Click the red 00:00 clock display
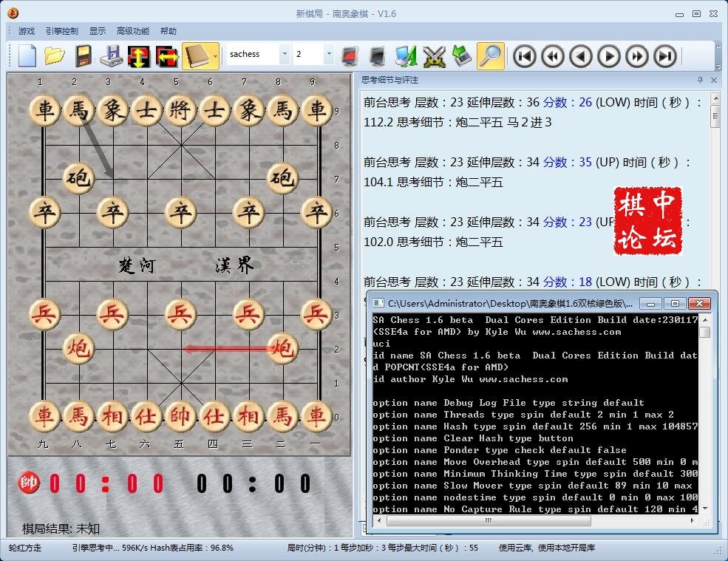This screenshot has width=728, height=561. point(106,483)
